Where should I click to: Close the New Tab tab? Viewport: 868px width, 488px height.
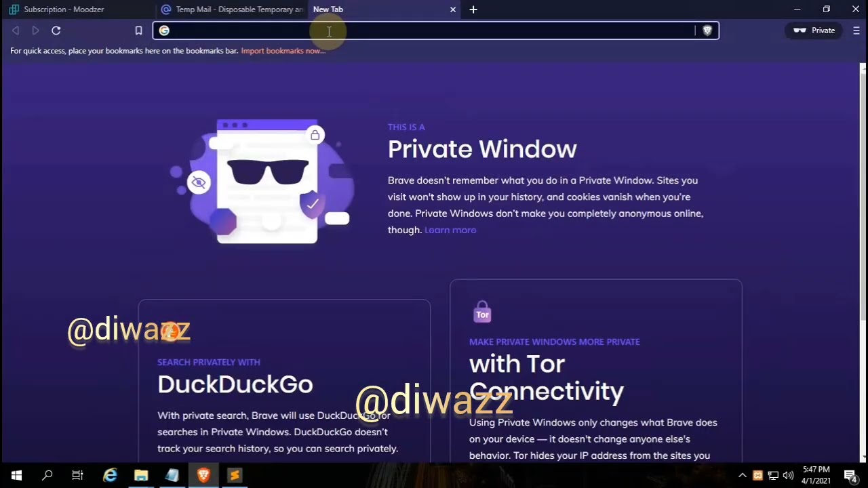point(453,9)
